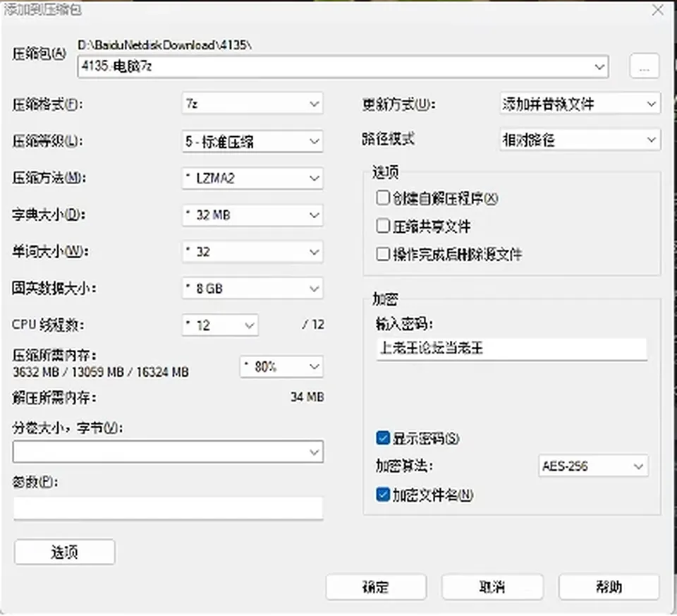Open help with the 帮助 button
The image size is (677, 616).
(609, 586)
